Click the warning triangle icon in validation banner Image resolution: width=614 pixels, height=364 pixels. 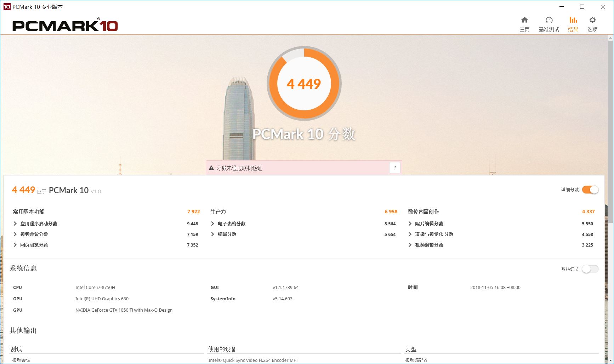coord(211,168)
